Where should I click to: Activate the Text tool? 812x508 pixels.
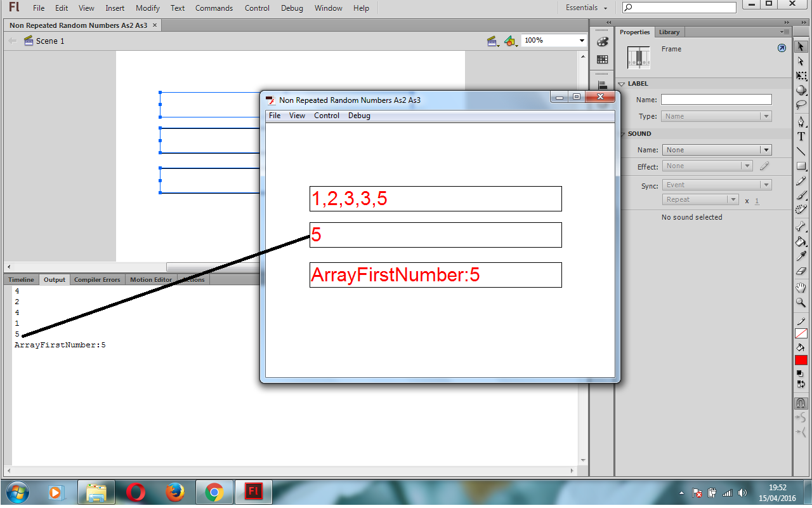pyautogui.click(x=801, y=136)
